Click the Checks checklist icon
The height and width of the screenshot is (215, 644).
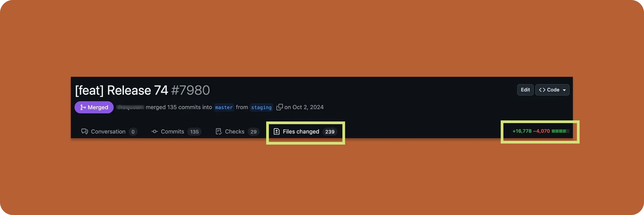(219, 131)
